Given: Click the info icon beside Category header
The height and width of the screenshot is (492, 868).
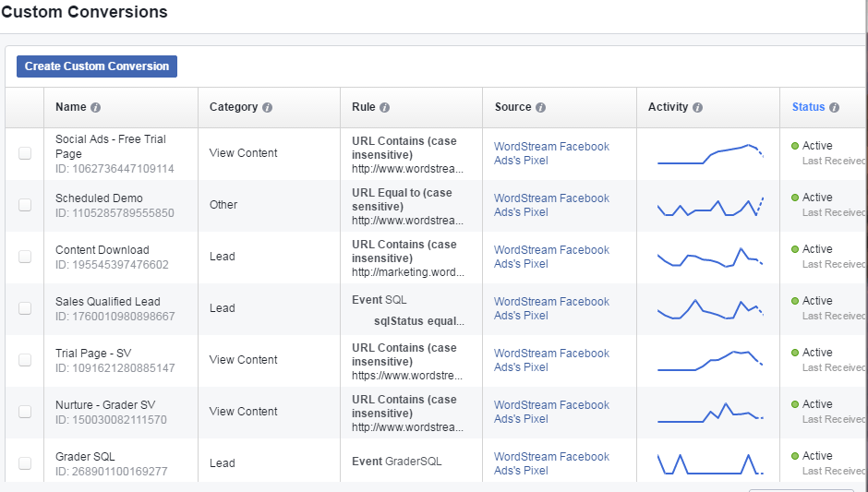Looking at the screenshot, I should pyautogui.click(x=267, y=107).
